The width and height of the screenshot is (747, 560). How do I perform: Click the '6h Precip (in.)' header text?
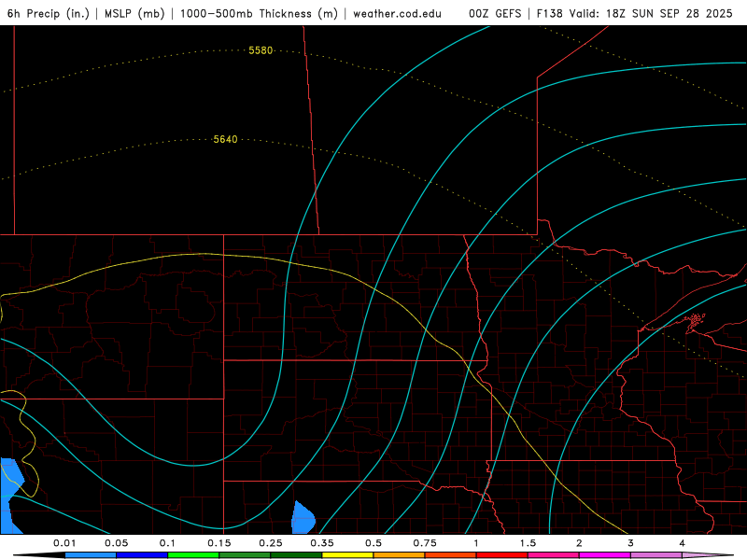tap(49, 13)
